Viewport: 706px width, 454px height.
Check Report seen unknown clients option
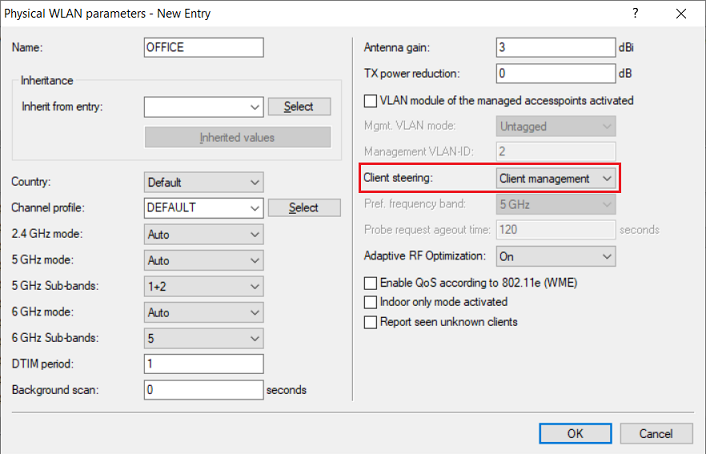point(371,322)
